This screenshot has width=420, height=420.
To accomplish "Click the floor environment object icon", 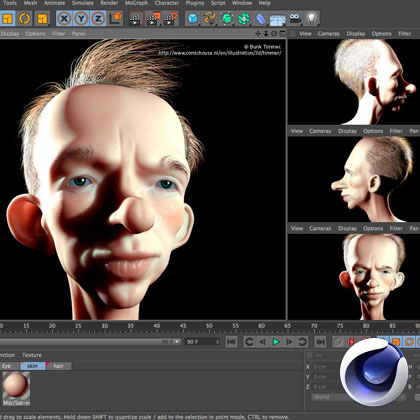I will (x=278, y=19).
